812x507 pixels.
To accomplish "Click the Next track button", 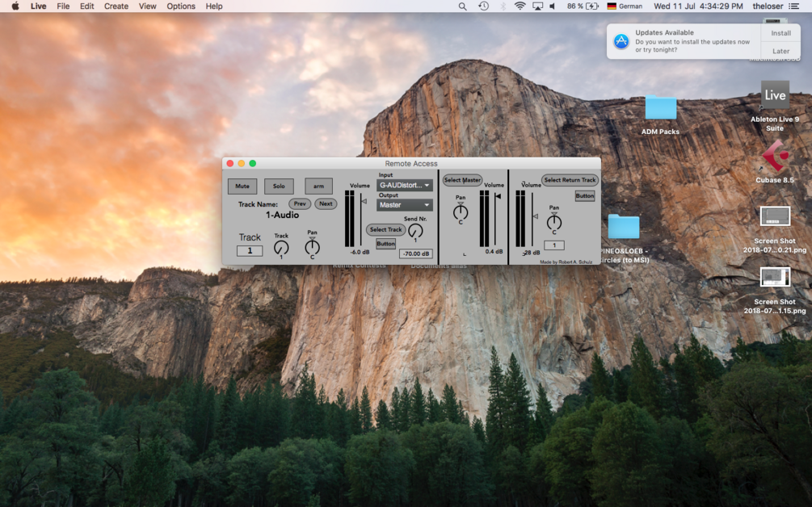I will point(326,203).
